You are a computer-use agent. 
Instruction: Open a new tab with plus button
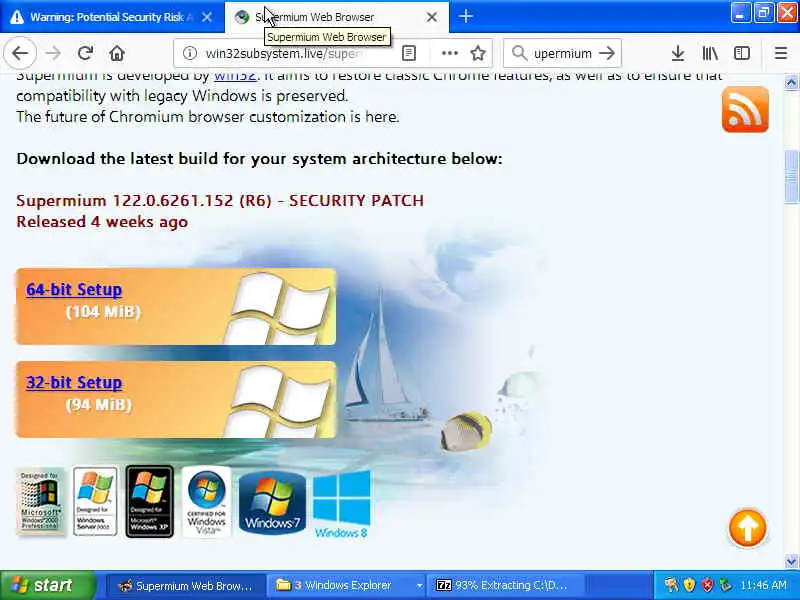[x=465, y=17]
